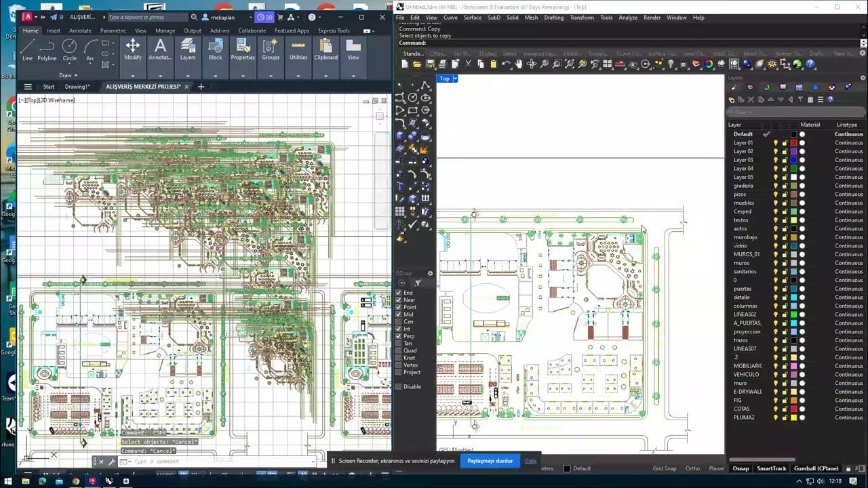868x488 pixels.
Task: Click the open folder icon in Rhino toolbar
Action: (x=417, y=64)
